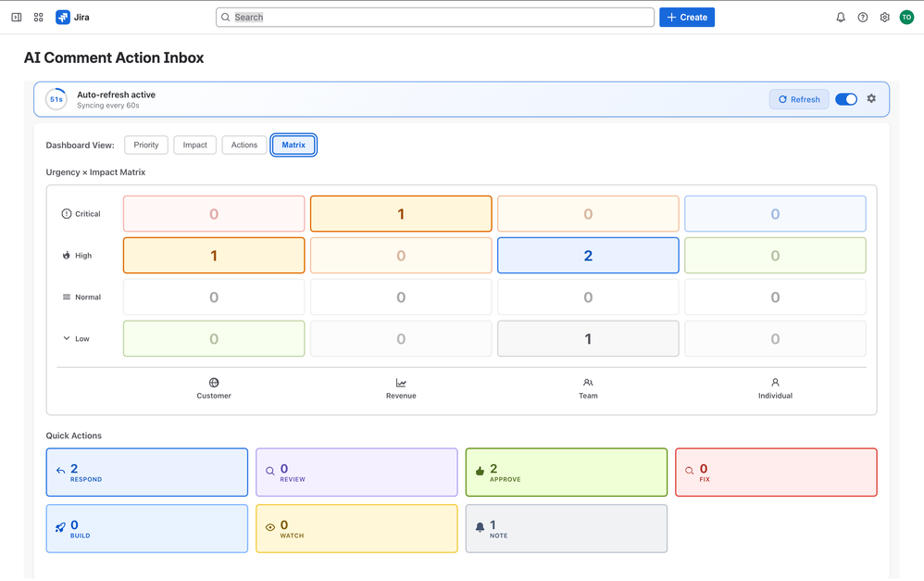
Task: Select the High × Customer cell
Action: pyautogui.click(x=214, y=256)
